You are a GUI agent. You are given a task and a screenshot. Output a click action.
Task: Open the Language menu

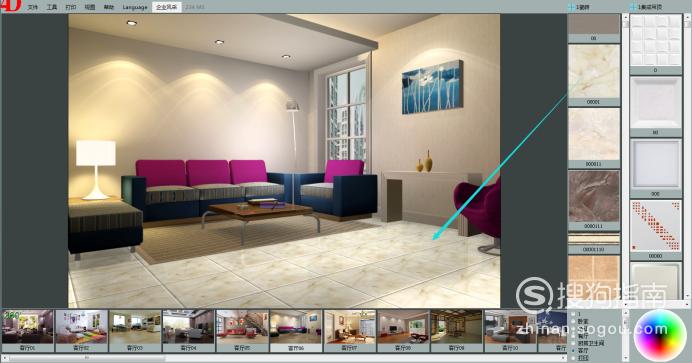(135, 7)
